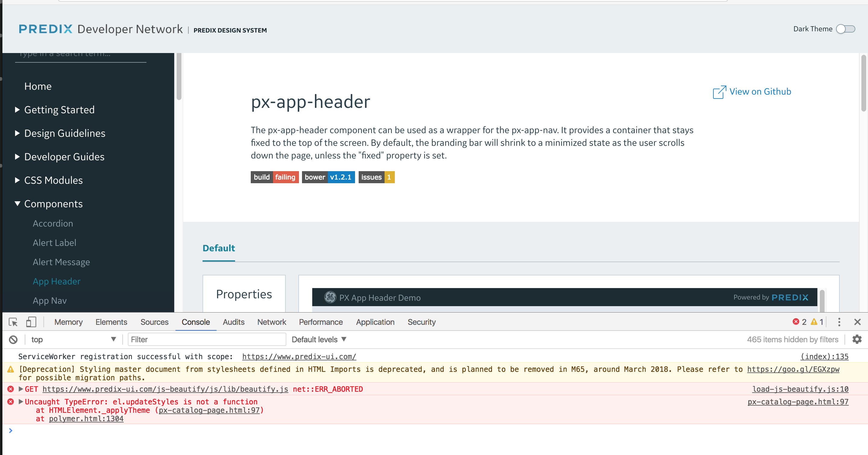The width and height of the screenshot is (868, 455).
Task: Select the Default demo tab
Action: click(219, 248)
